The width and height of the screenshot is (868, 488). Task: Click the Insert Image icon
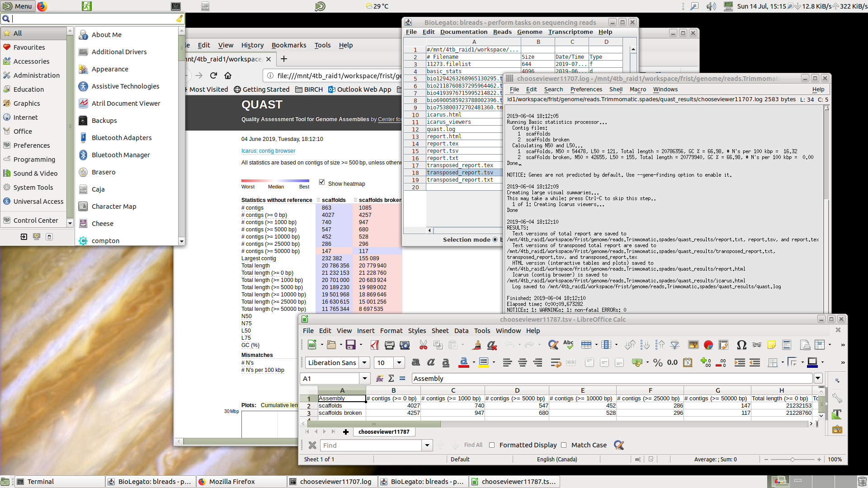coord(693,345)
